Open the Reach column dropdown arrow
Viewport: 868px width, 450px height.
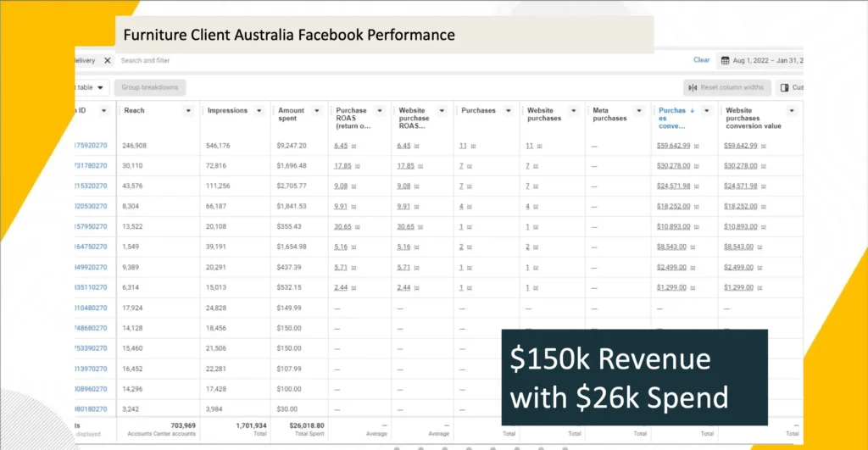[188, 111]
